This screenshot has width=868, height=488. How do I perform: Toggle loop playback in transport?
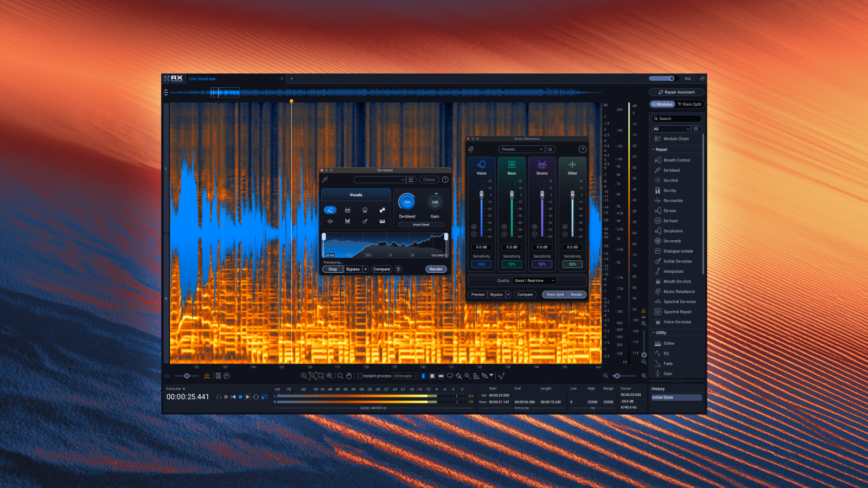[x=256, y=397]
